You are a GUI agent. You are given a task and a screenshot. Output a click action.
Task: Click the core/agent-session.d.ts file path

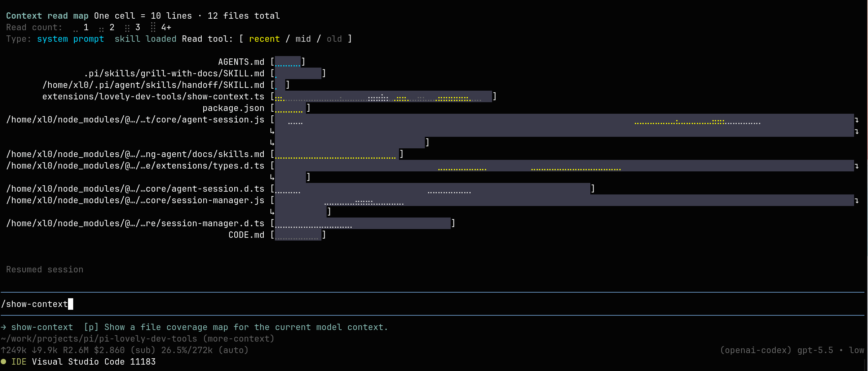[x=135, y=189]
